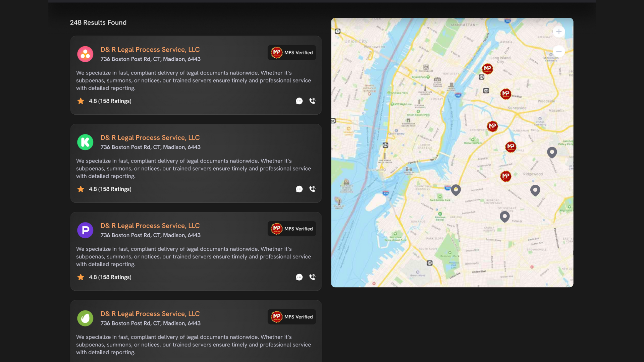Screen dimensions: 644x362
Task: Select the MPS pin in Greenpoint area
Action: 493,126
